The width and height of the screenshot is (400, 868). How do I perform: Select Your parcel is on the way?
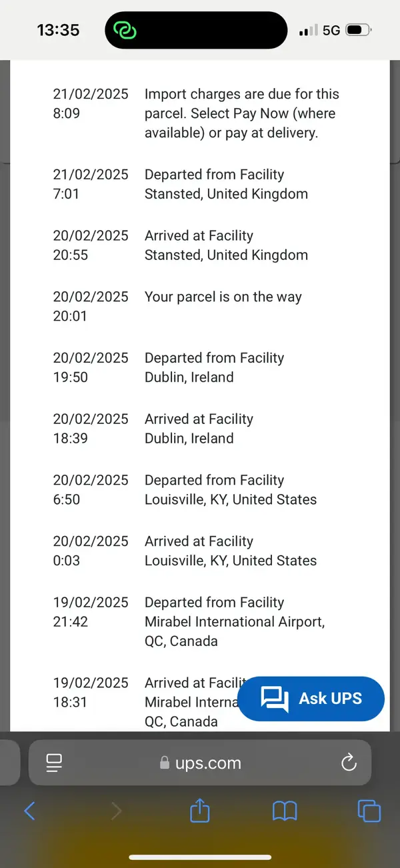tap(223, 297)
